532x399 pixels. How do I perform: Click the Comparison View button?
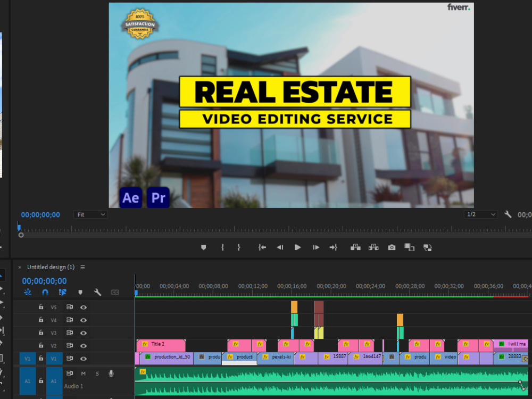[410, 247]
